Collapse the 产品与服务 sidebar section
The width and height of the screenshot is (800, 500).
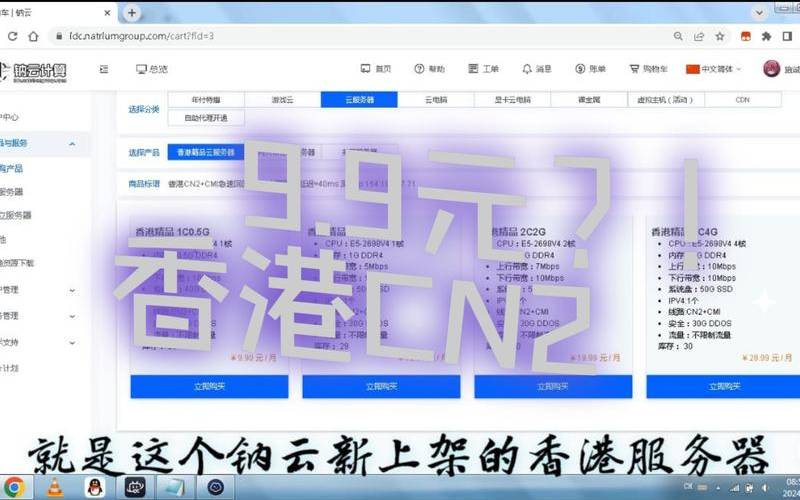[72, 144]
